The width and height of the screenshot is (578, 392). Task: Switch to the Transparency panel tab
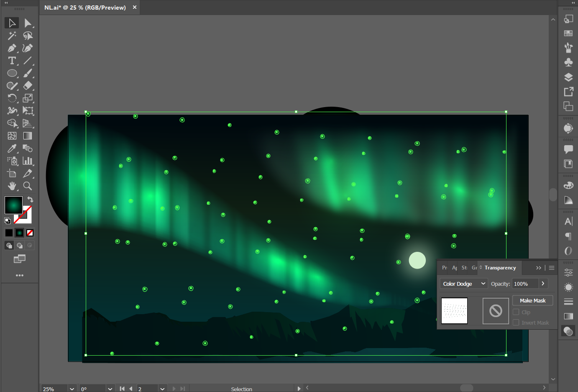[500, 268]
